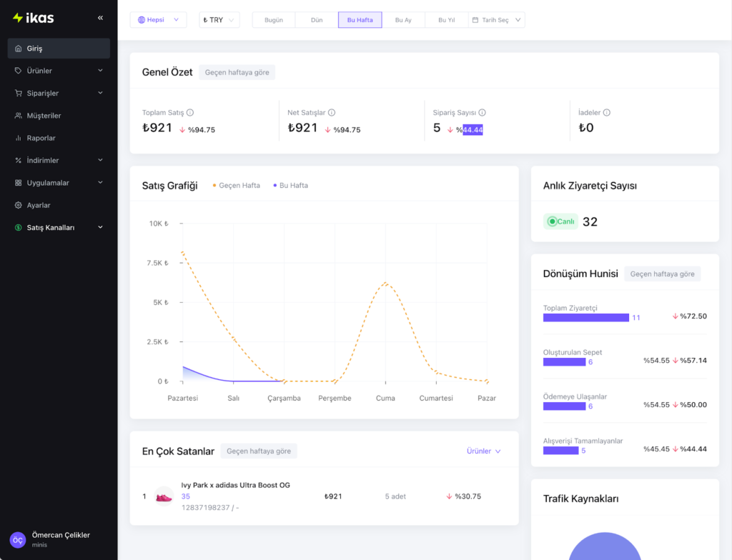732x560 pixels.
Task: Click the Canlı live indicator badge
Action: click(560, 221)
